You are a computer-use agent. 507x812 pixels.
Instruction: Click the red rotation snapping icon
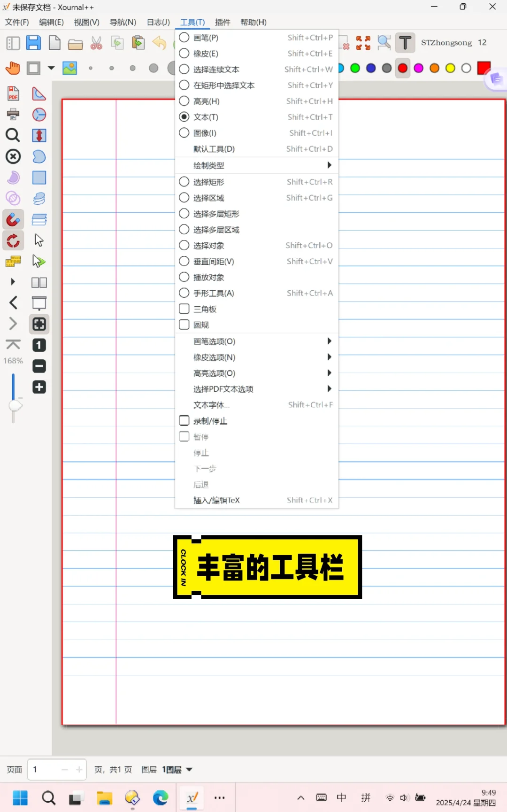pos(13,240)
